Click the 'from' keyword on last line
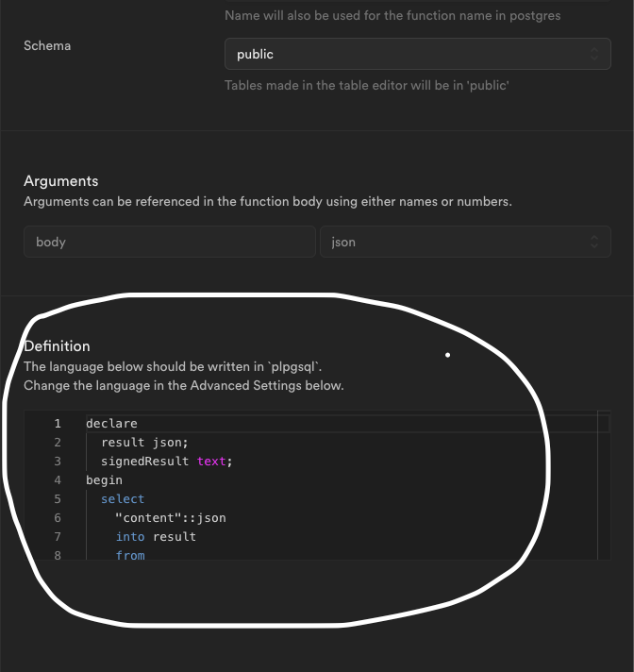 click(x=130, y=556)
